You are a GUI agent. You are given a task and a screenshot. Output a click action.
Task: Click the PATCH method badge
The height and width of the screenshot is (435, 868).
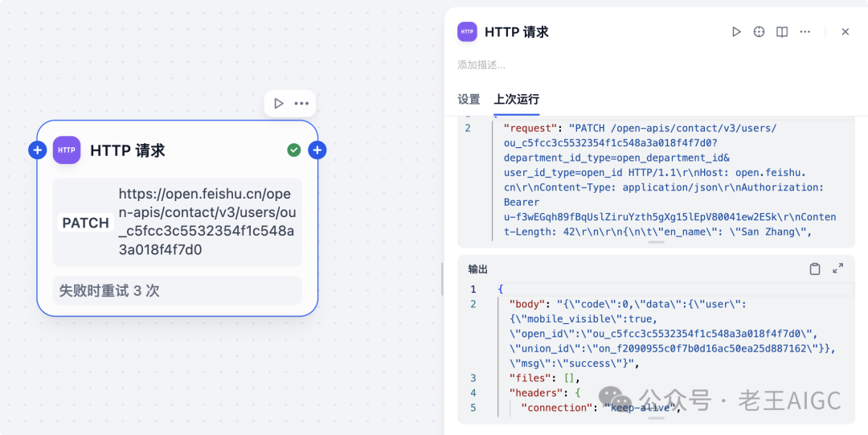pyautogui.click(x=86, y=223)
